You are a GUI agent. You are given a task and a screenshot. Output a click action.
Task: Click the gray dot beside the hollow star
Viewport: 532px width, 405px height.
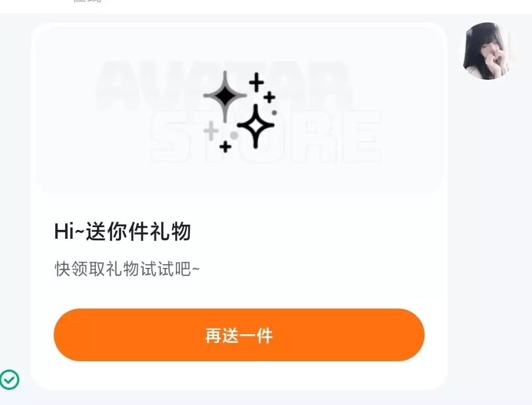[x=234, y=135]
